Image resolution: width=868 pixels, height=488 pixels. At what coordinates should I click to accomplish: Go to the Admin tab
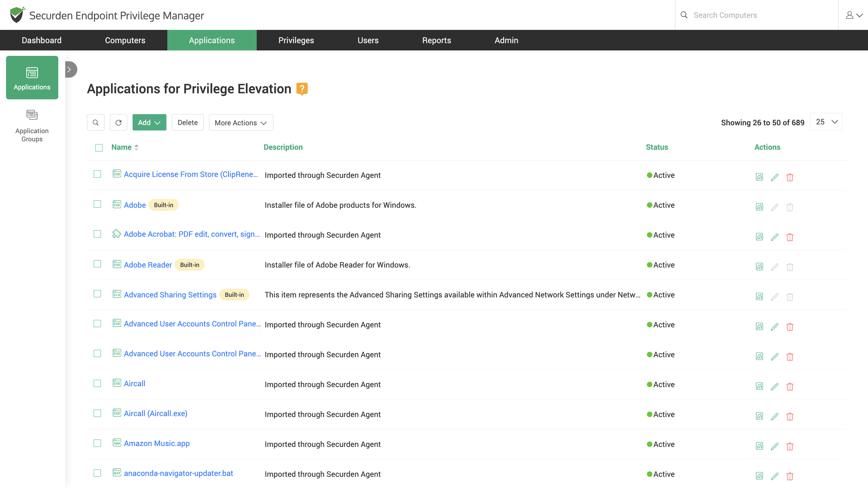pos(506,40)
